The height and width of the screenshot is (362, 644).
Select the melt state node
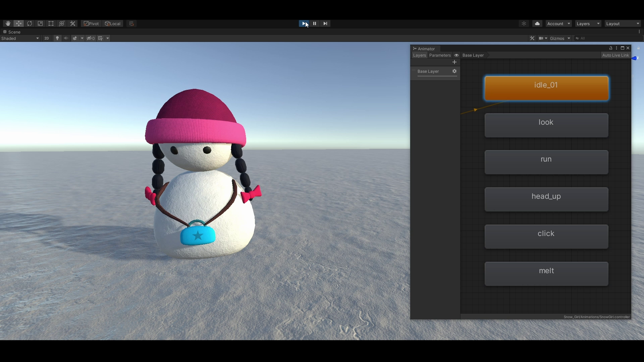click(x=546, y=274)
